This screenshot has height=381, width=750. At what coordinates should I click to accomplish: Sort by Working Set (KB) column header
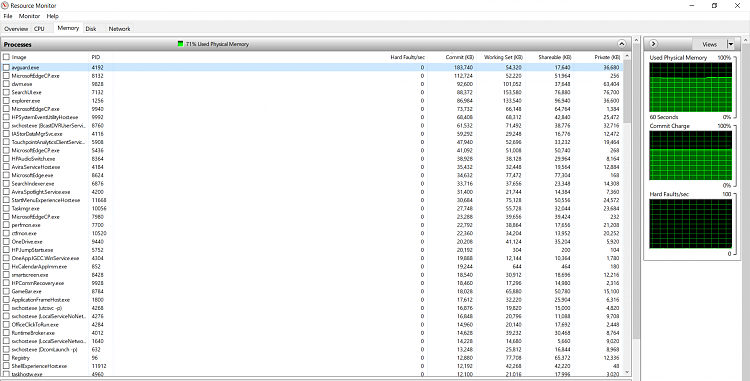pyautogui.click(x=500, y=57)
